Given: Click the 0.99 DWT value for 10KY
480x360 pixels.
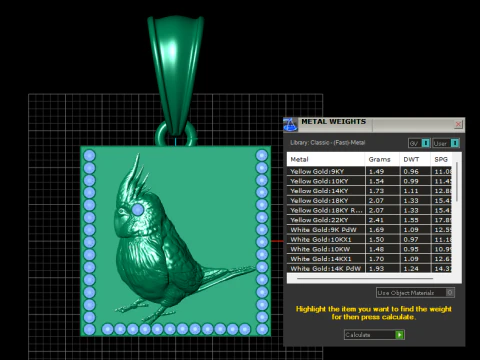Looking at the screenshot, I should click(x=411, y=181).
